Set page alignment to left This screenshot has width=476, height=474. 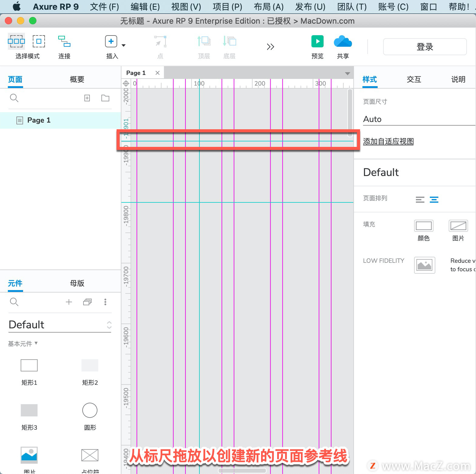420,200
